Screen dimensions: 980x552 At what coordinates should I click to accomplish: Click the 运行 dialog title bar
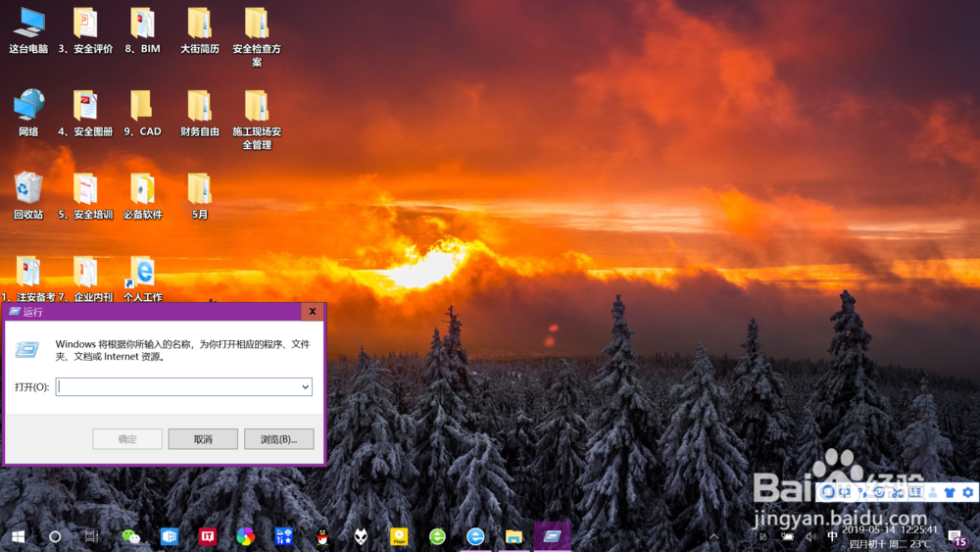click(153, 312)
